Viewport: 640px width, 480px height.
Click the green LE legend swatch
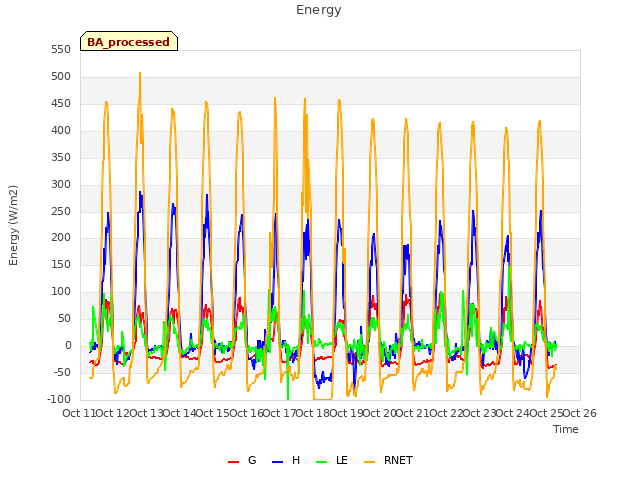click(322, 461)
